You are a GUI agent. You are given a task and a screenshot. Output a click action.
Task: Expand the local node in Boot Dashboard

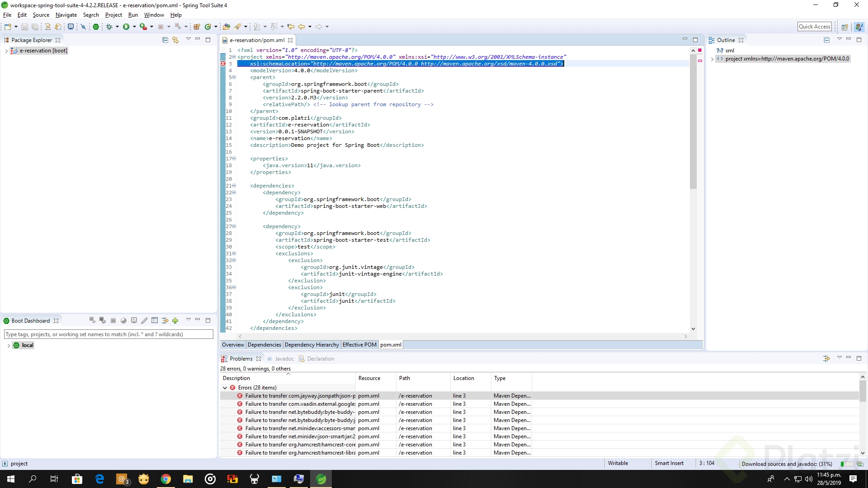[9, 346]
